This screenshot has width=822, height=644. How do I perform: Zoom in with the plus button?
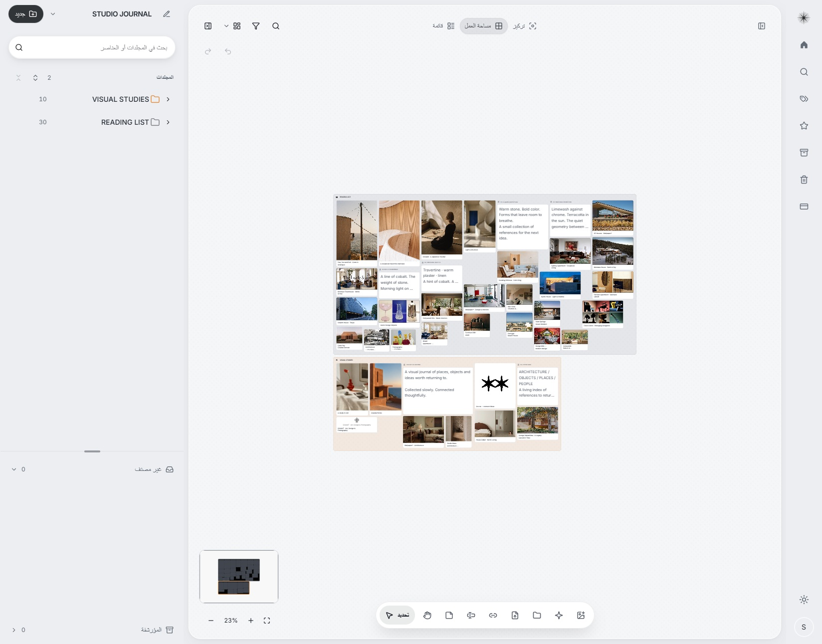point(251,621)
